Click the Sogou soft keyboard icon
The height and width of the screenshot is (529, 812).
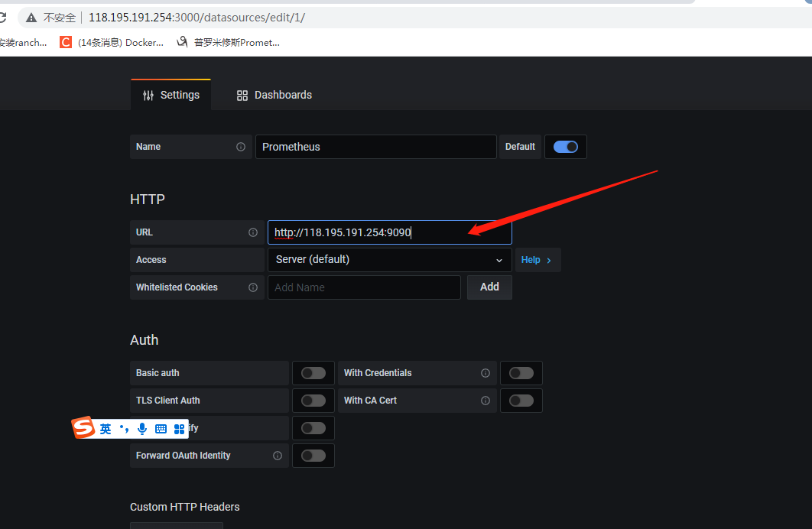pos(161,429)
